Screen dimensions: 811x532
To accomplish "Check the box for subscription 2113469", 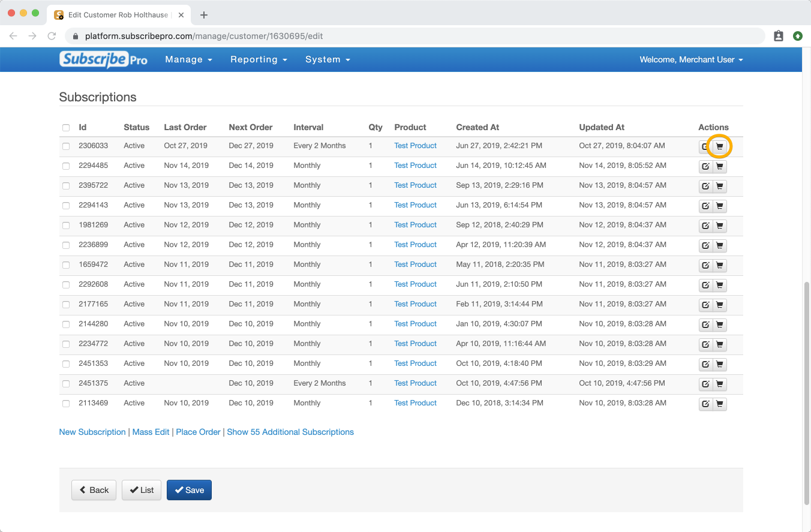I will (x=66, y=404).
